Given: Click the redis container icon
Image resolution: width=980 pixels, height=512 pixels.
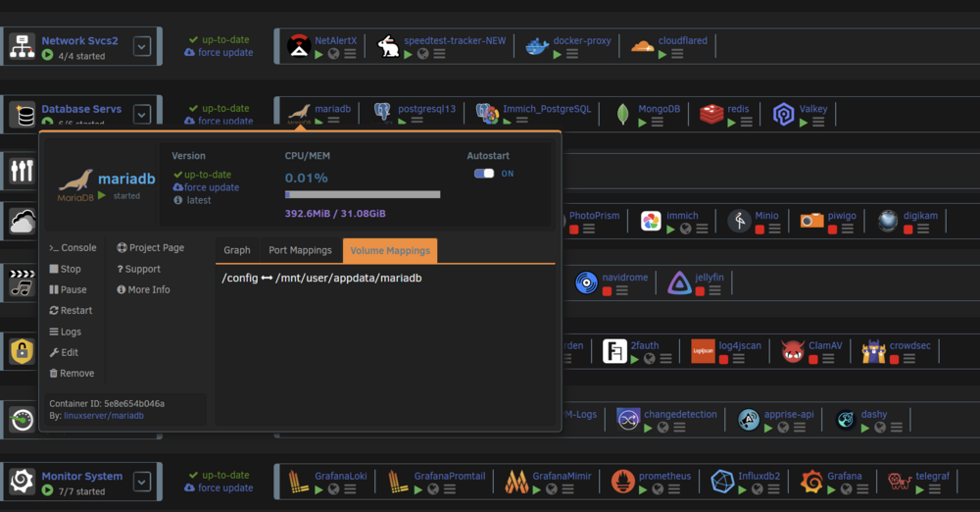Looking at the screenshot, I should click(x=711, y=114).
